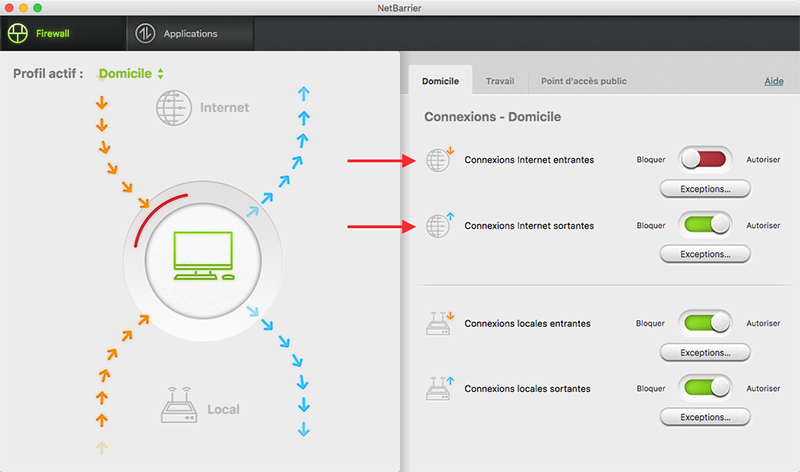Click Bloquer beside Connexions locales entrantes
Image resolution: width=800 pixels, height=472 pixels.
[651, 324]
